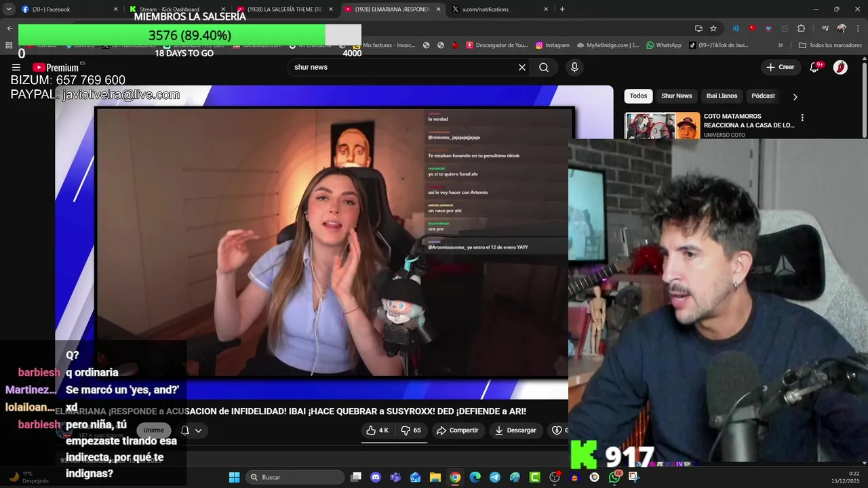The image size is (868, 488).
Task: Select the Pódcast filter chip
Action: [763, 96]
